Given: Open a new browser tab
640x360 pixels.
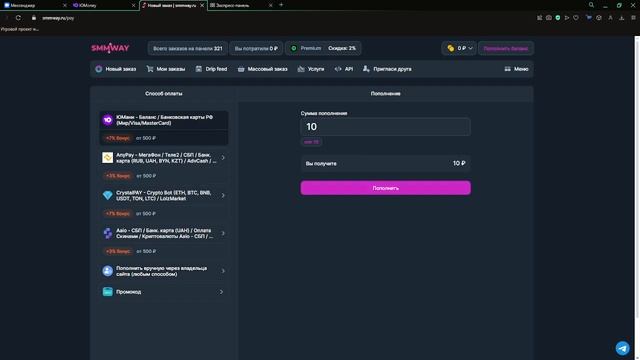Looking at the screenshot, I should coord(281,5).
